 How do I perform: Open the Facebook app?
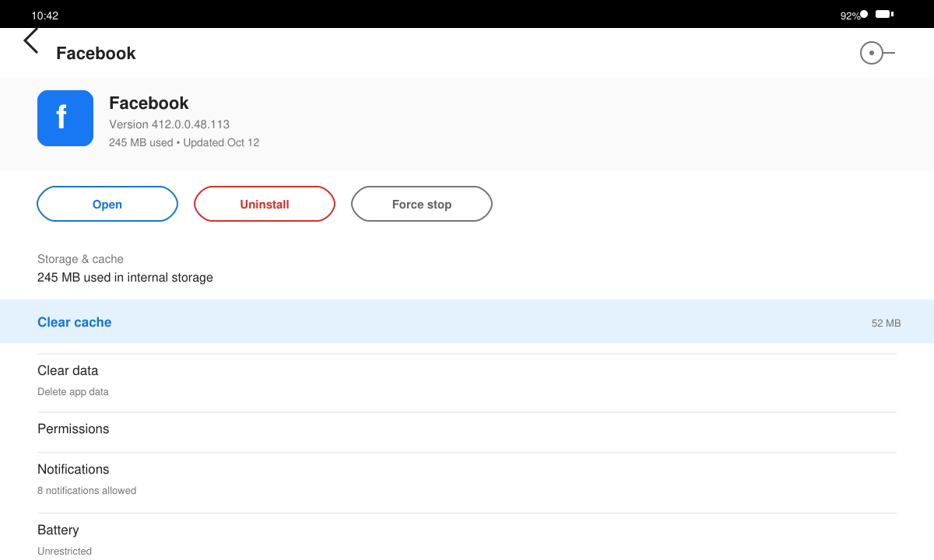tap(107, 204)
